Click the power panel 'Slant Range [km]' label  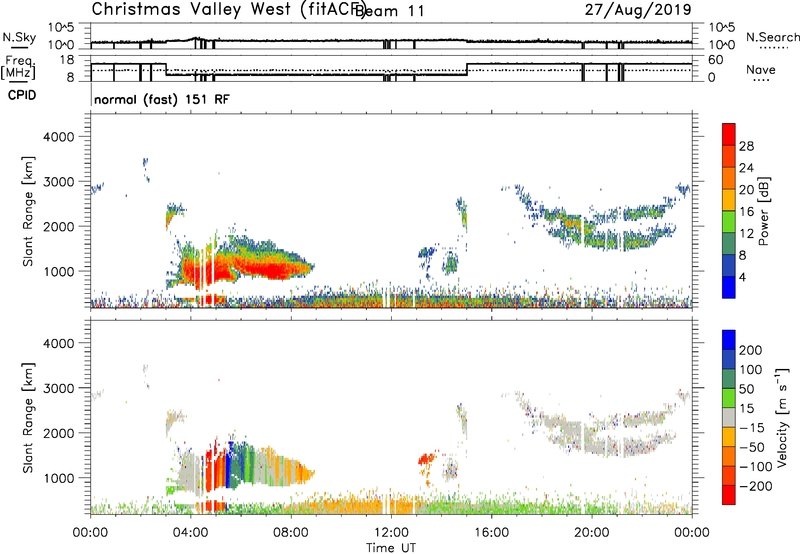[x=28, y=211]
